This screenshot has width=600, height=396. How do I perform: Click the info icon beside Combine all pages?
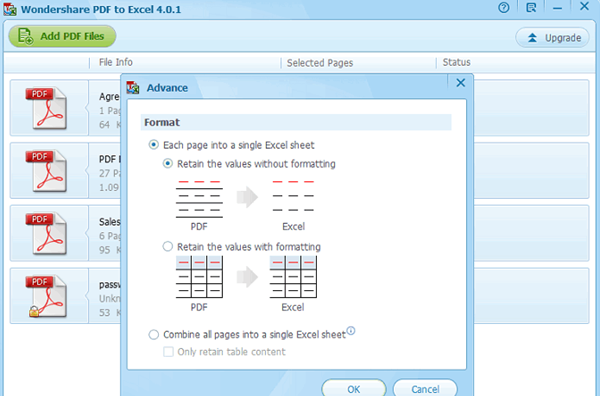[x=351, y=331]
